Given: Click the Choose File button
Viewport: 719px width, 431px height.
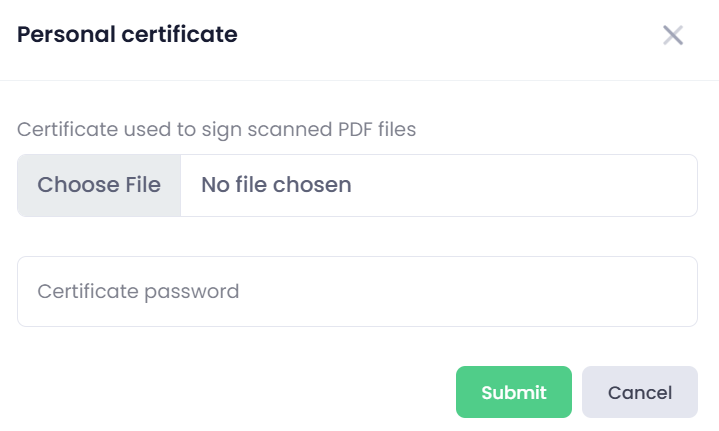Looking at the screenshot, I should point(99,185).
